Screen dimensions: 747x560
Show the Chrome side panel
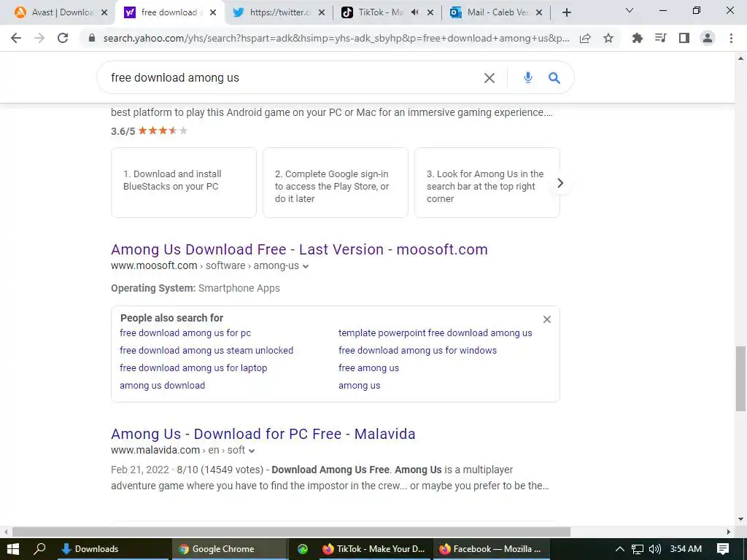click(684, 38)
